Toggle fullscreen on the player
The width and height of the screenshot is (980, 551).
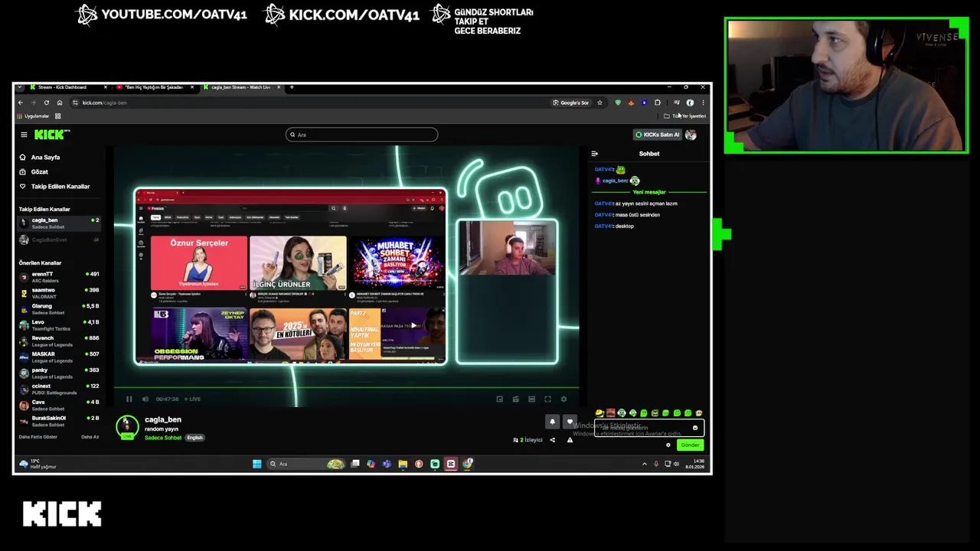pos(547,399)
